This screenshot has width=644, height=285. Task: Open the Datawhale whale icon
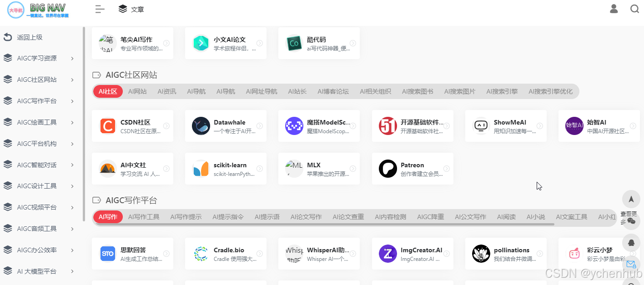[201, 126]
